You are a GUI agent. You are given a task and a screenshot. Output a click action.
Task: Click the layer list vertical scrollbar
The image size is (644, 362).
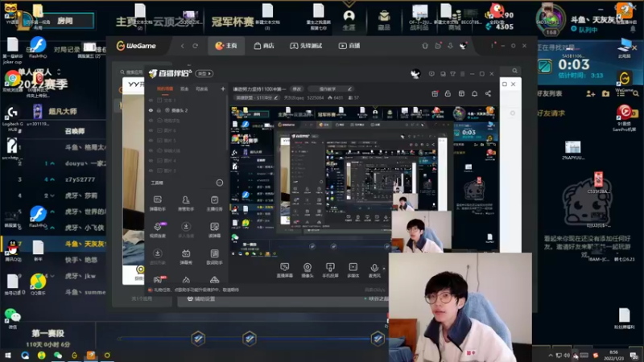[226, 123]
